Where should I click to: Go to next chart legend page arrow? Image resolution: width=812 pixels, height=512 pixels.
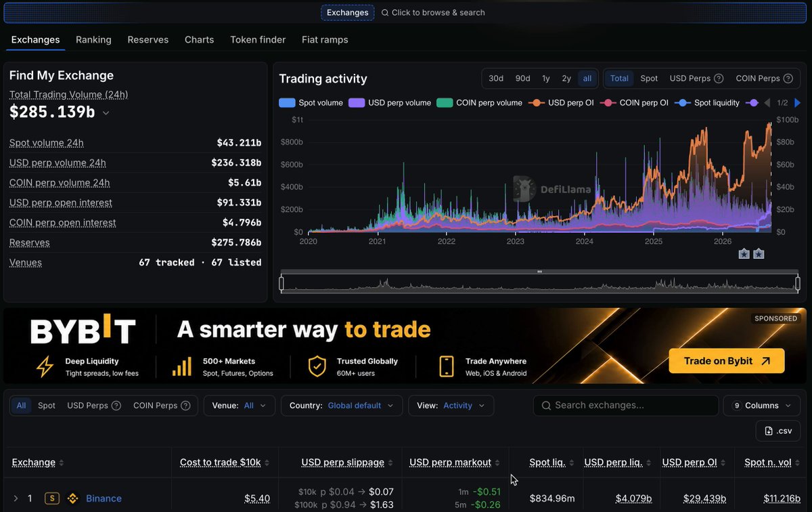pos(797,103)
